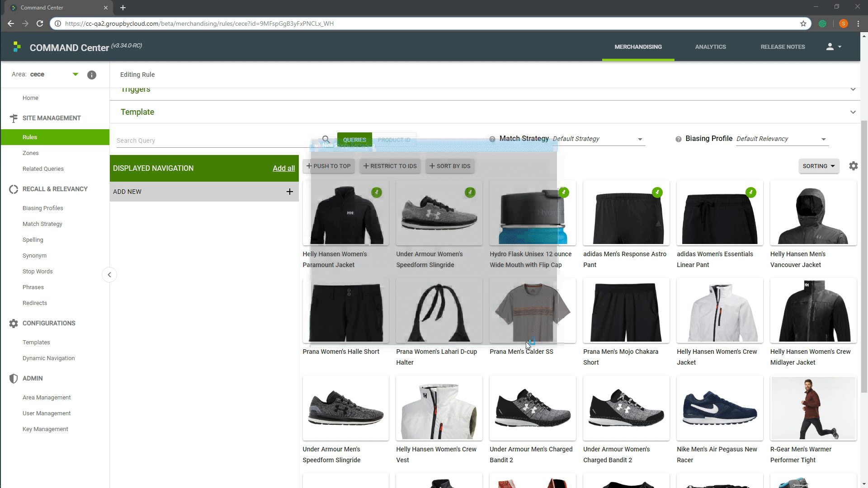Open Area Management page
The height and width of the screenshot is (488, 868).
[x=47, y=398]
